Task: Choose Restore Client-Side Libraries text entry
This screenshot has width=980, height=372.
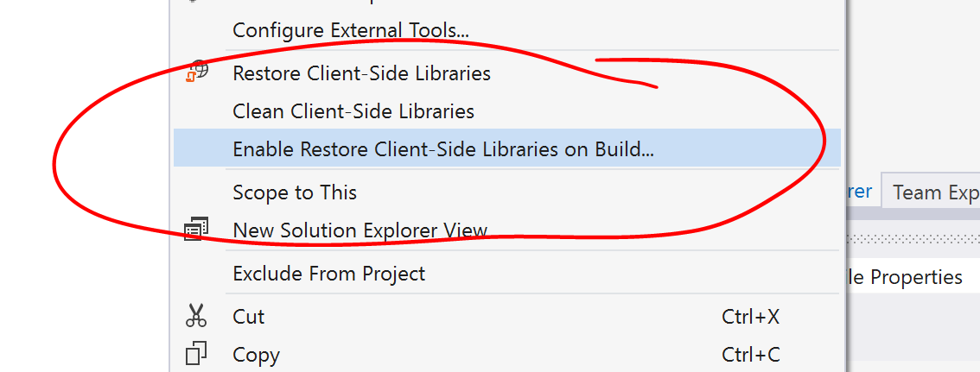Action: pos(361,73)
